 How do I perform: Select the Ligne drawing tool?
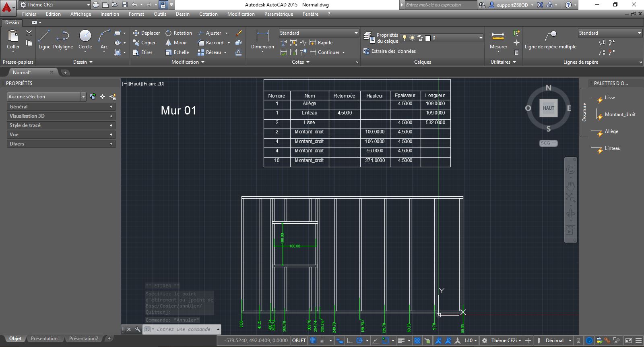(44, 39)
